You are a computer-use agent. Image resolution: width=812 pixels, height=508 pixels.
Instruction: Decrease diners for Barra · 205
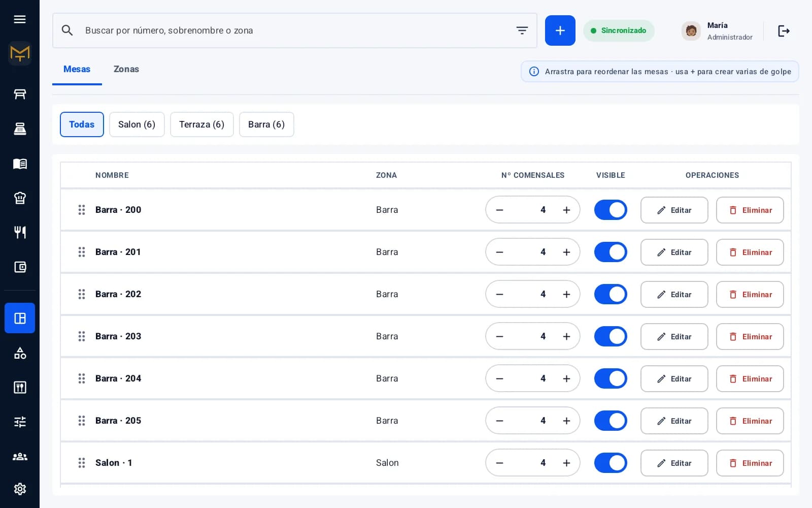tap(499, 421)
